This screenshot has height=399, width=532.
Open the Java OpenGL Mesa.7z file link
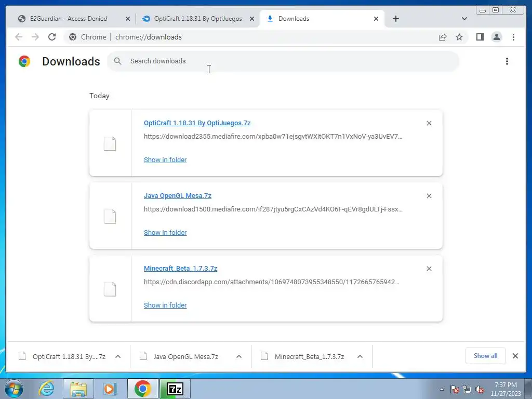pos(178,196)
